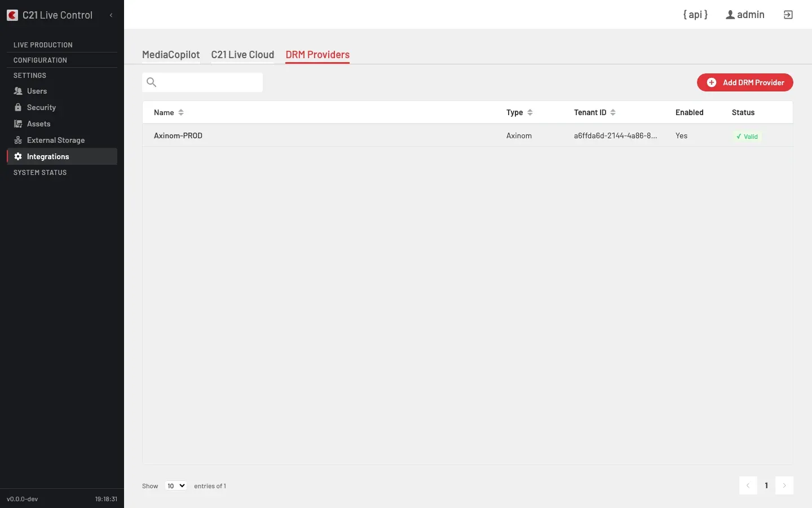The width and height of the screenshot is (812, 508).
Task: Click the clock time 19:18:31
Action: 106,499
